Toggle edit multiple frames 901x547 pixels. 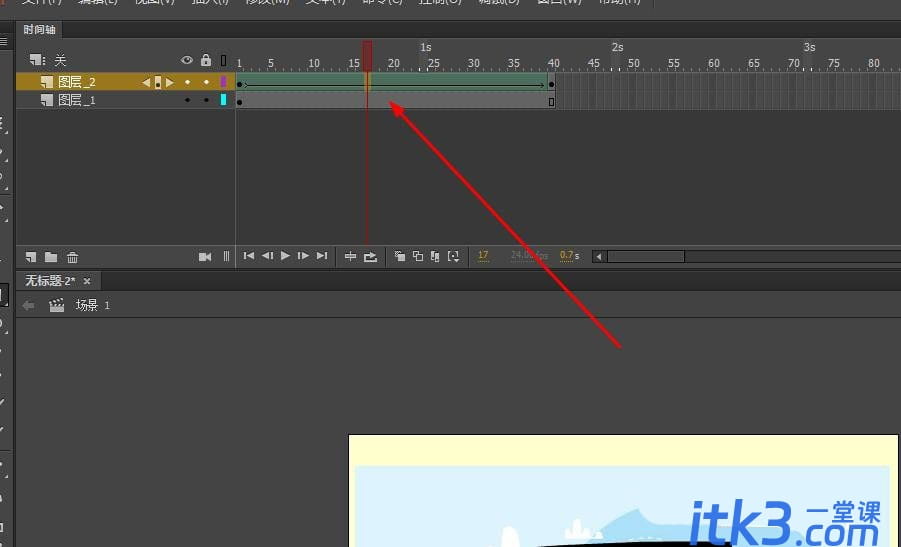[435, 256]
